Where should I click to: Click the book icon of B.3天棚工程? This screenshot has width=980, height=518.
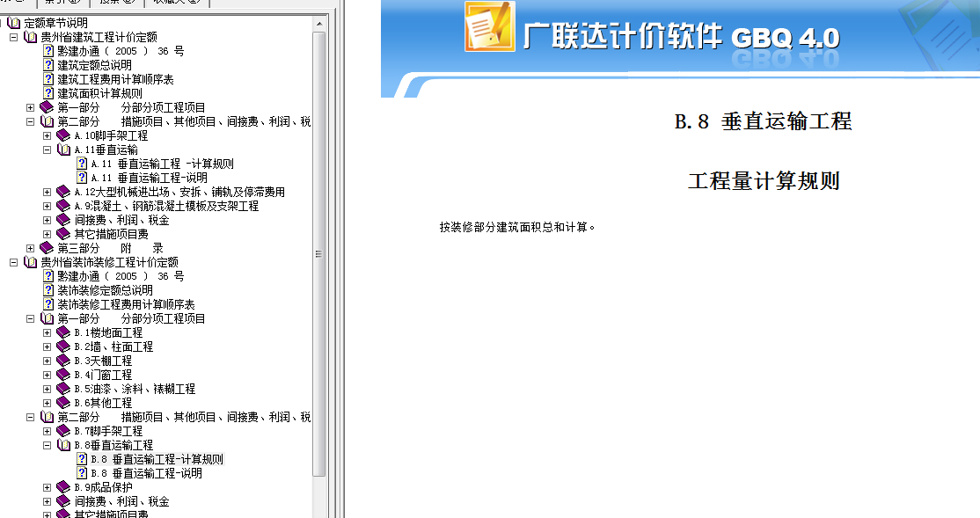click(63, 361)
